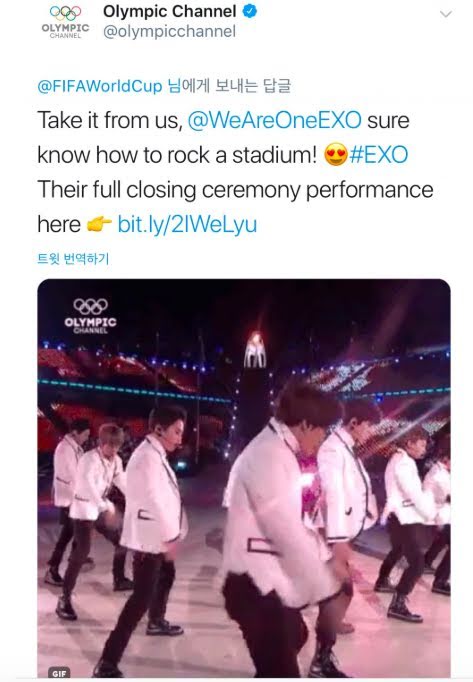The height and width of the screenshot is (682, 473).
Task: Click 트윗 번역하기 to translate tweet
Action: [73, 259]
